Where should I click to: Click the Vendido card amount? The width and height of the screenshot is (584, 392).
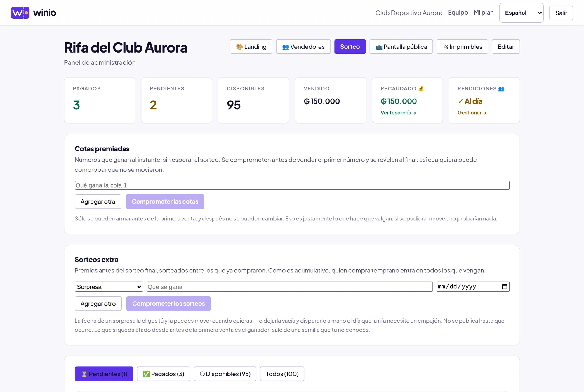pyautogui.click(x=322, y=101)
